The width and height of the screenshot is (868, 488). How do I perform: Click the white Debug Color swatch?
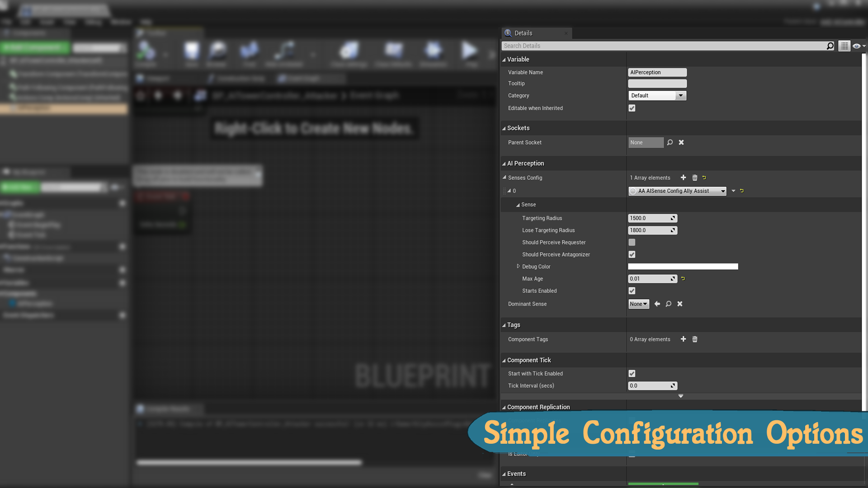point(683,267)
